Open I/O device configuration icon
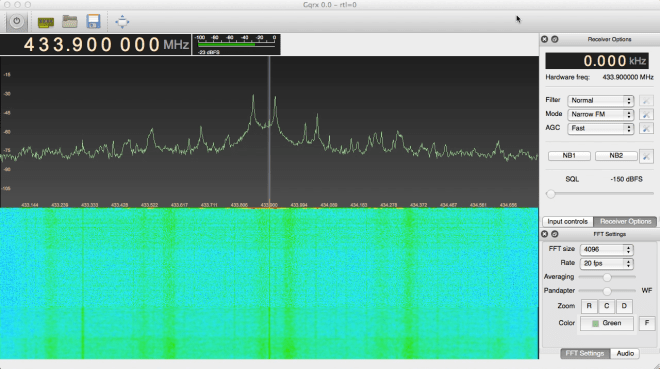Viewport: 660px width, 369px height. [x=46, y=22]
